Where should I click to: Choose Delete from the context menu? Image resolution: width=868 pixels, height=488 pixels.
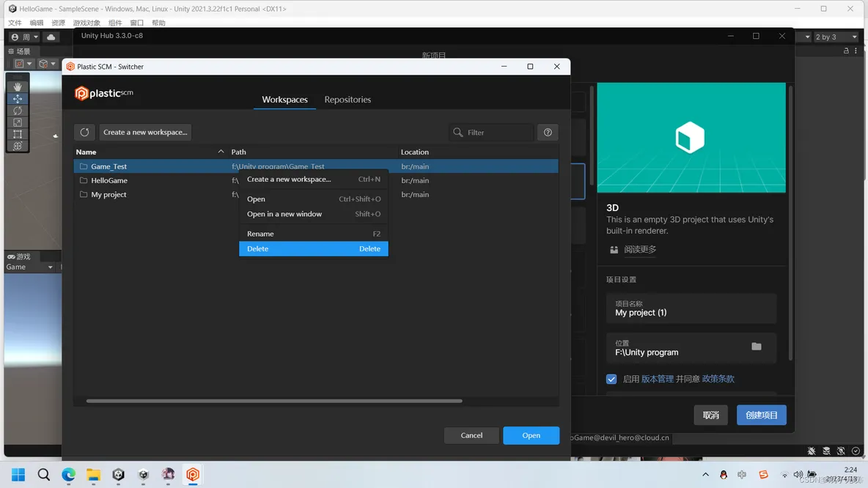pos(313,249)
